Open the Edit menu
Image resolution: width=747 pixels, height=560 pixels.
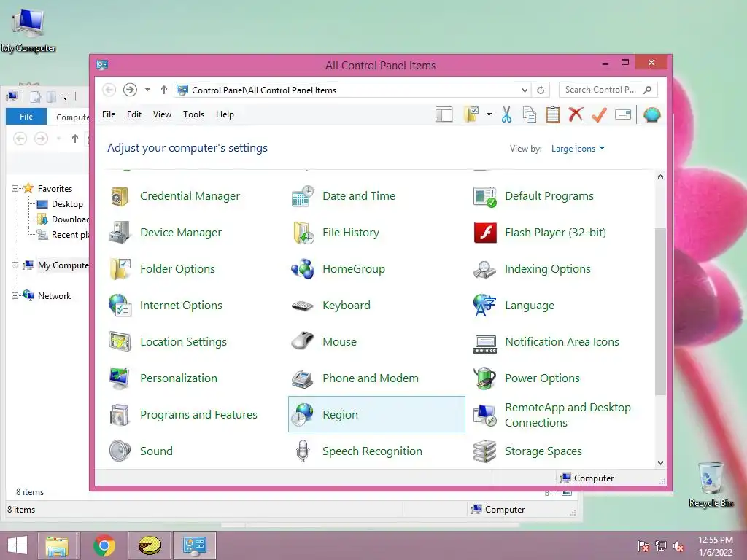tap(134, 114)
